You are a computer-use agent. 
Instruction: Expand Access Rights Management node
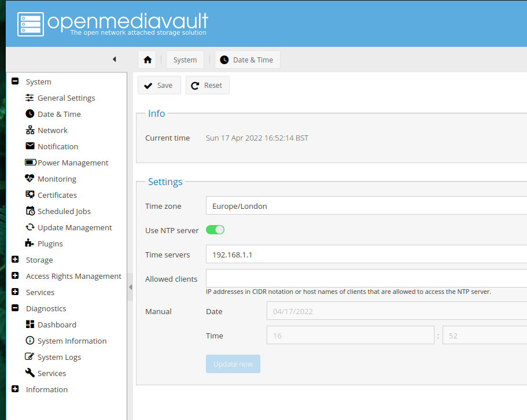click(x=15, y=275)
